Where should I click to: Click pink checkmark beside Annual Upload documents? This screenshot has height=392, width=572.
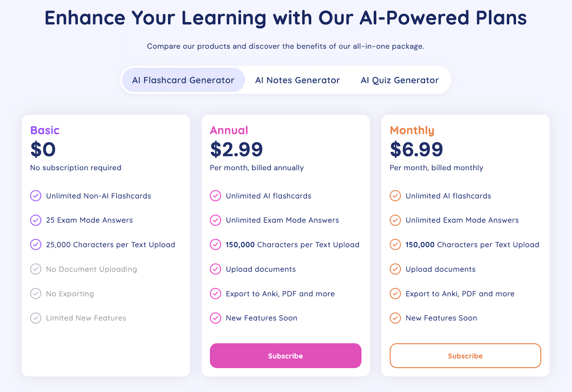216,269
